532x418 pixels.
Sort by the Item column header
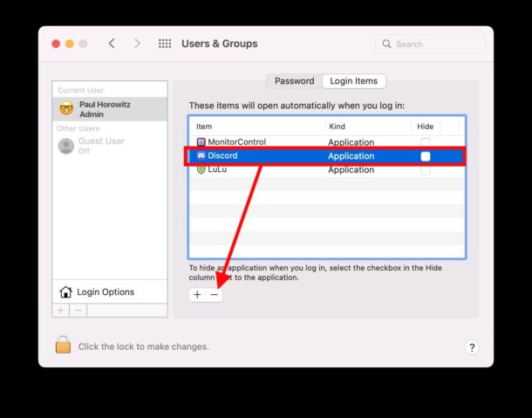coord(204,127)
